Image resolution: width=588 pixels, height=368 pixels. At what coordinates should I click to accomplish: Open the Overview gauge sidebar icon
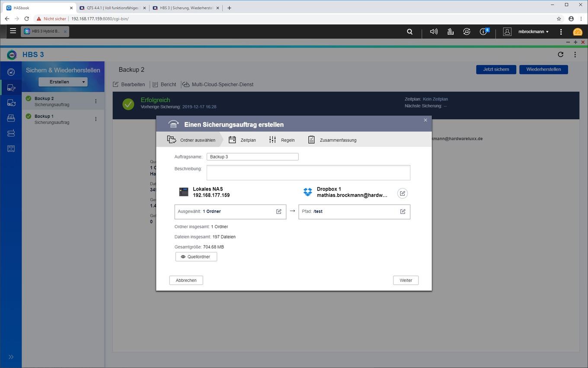pyautogui.click(x=11, y=72)
